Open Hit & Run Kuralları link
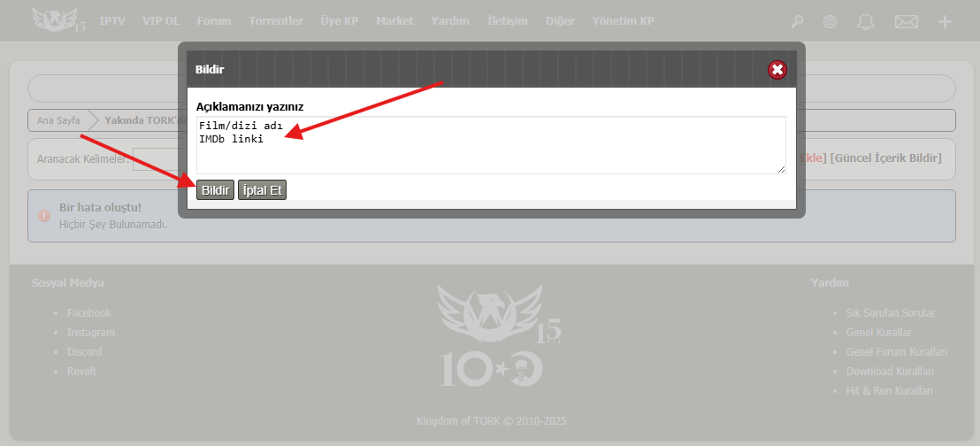 click(x=890, y=390)
